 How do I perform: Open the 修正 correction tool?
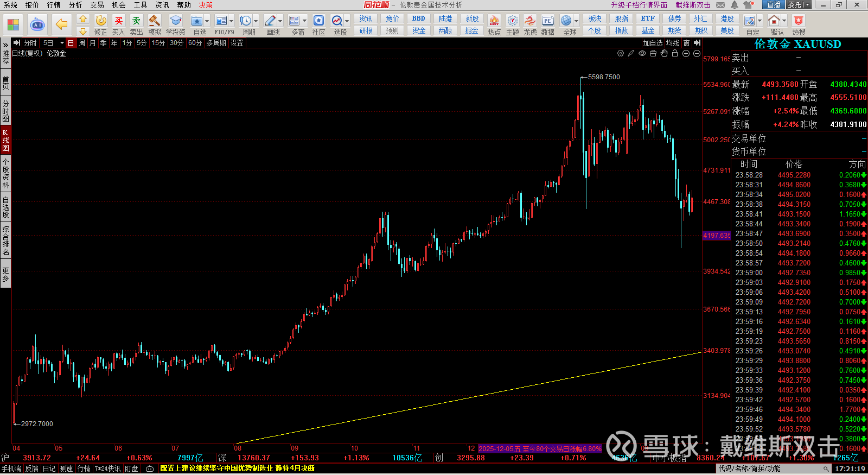101,21
